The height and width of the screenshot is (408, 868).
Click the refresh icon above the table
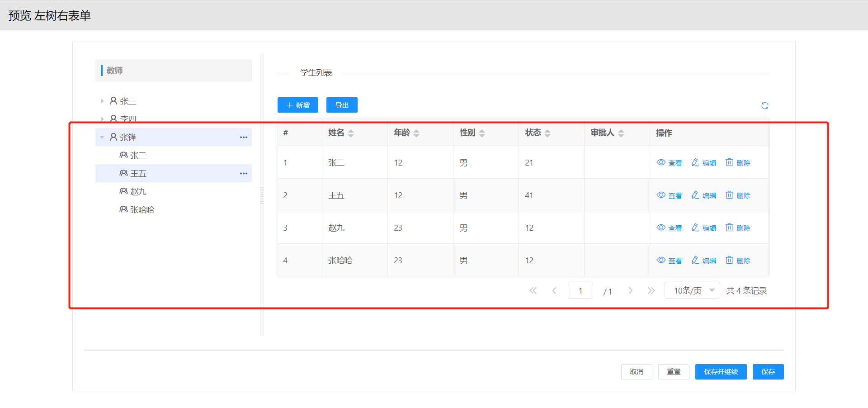764,105
